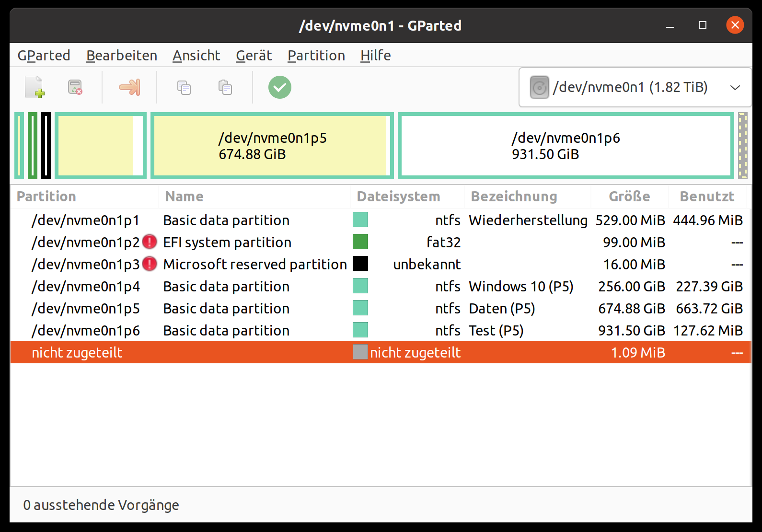This screenshot has width=762, height=532.
Task: Click the new partition toolbar icon
Action: pyautogui.click(x=35, y=87)
